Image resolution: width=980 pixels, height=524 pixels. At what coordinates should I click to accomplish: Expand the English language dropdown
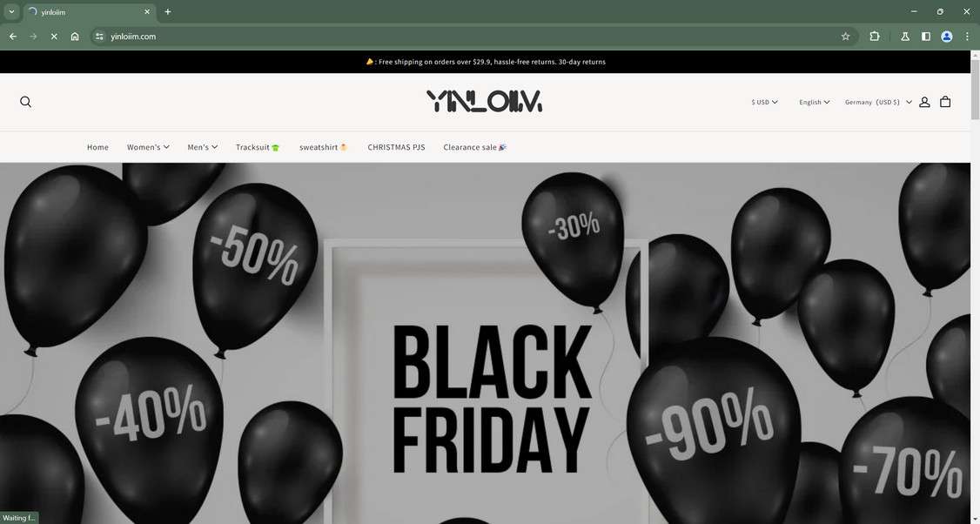(815, 102)
